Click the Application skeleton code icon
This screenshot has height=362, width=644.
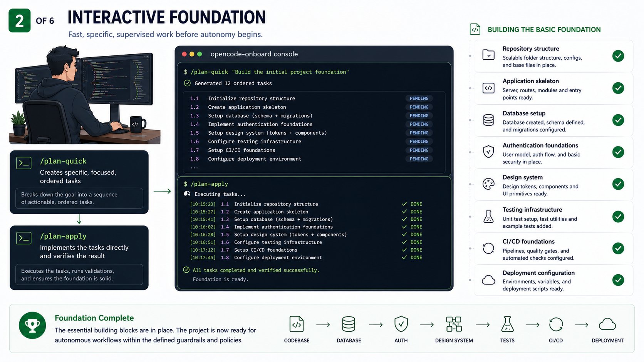point(488,88)
